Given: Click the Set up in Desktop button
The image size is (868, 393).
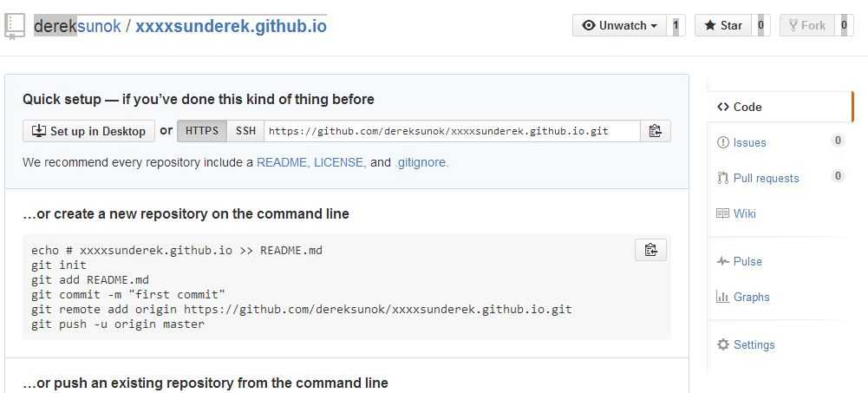Looking at the screenshot, I should point(89,131).
